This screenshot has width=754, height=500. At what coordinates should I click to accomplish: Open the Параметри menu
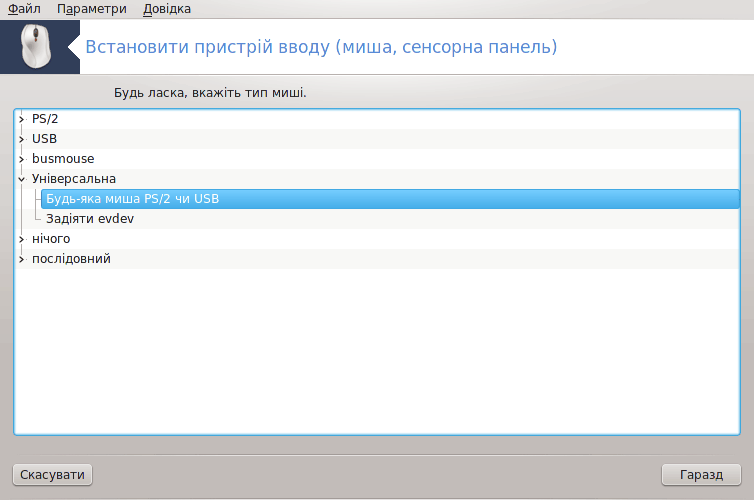tap(91, 9)
